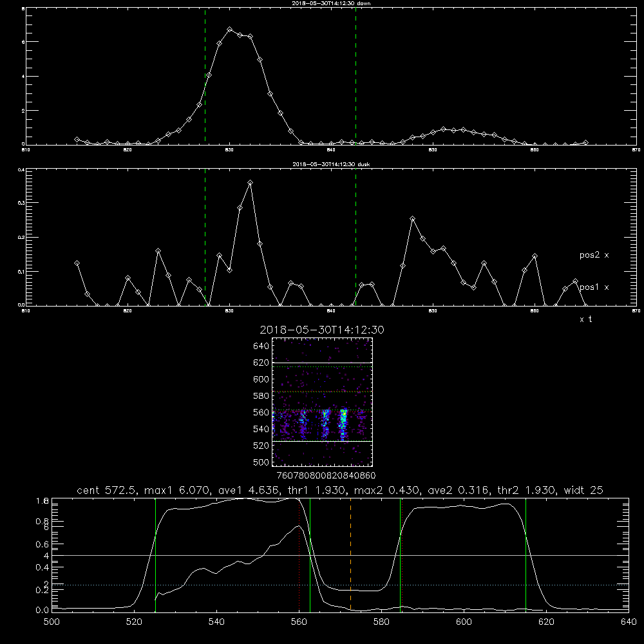
Task: Click the highest diamond point in the dusk plot
Action: coord(250,182)
